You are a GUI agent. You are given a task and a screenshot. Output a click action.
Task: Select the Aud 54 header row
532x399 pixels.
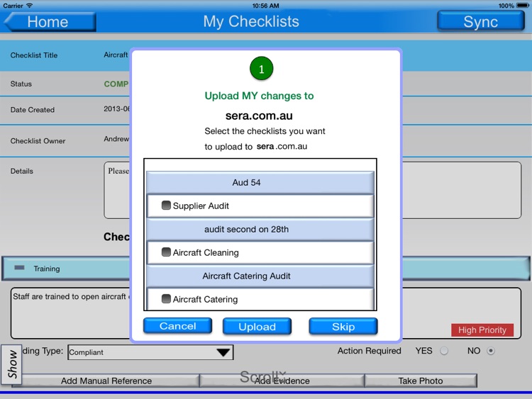[260, 182]
